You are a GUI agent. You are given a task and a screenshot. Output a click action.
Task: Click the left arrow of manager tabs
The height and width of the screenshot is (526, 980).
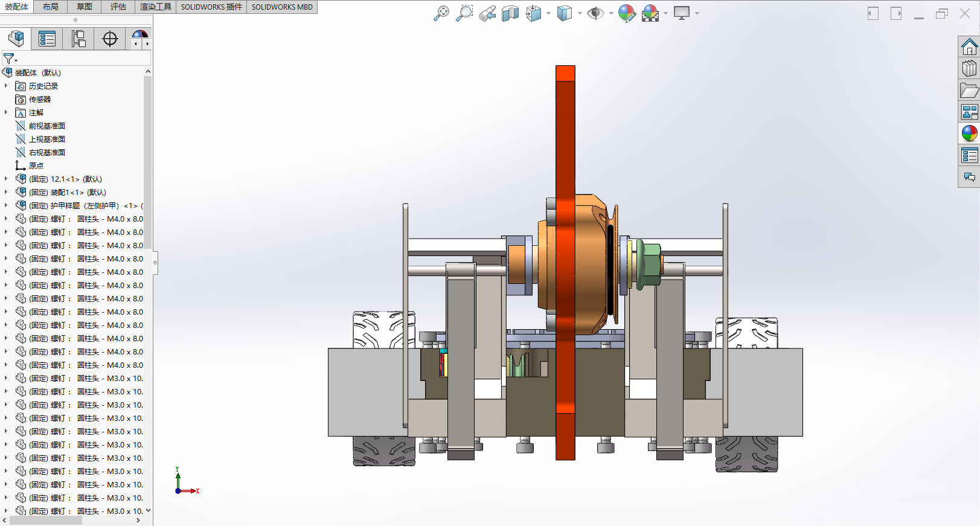pos(136,43)
